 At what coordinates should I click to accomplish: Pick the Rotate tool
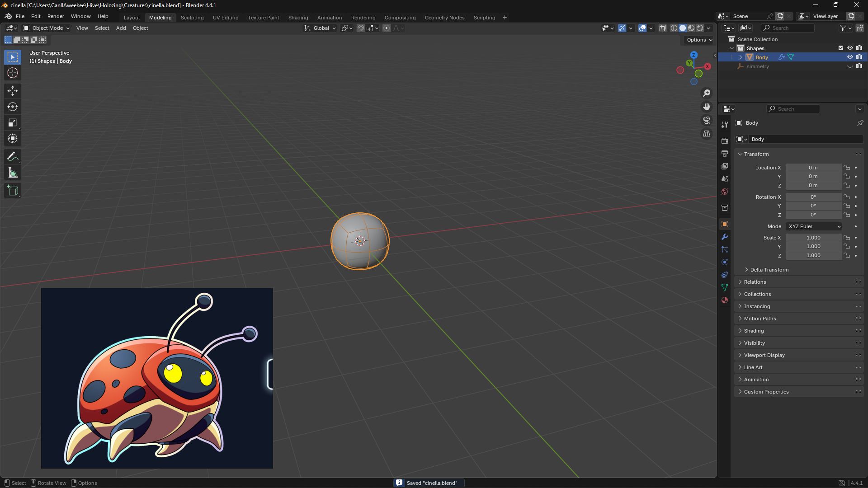click(x=13, y=107)
